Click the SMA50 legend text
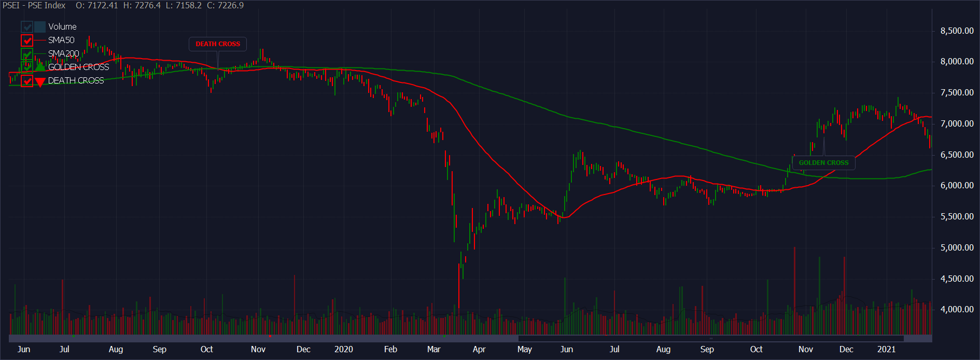 (x=61, y=40)
